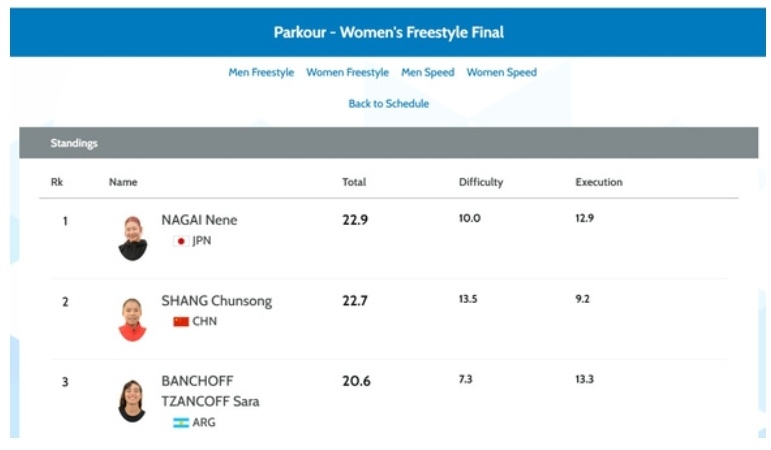Viewport: 771px width, 450px height.
Task: Switch to Men Freestyle results
Action: [261, 72]
